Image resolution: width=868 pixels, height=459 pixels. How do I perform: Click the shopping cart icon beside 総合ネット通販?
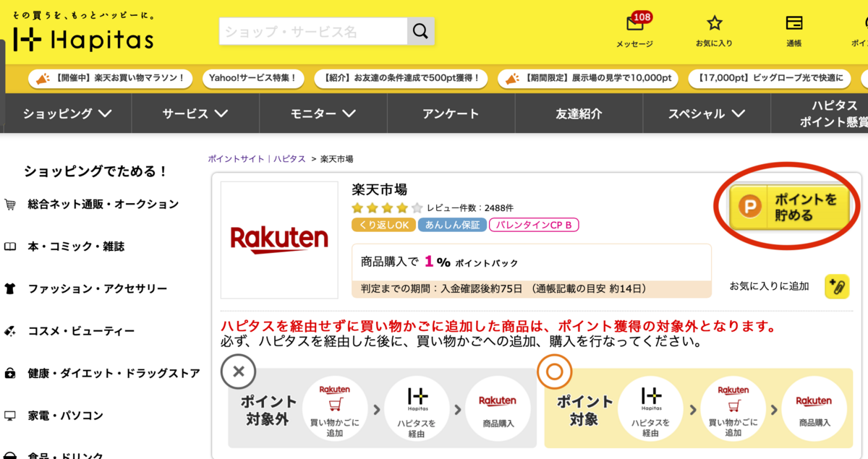pos(10,205)
